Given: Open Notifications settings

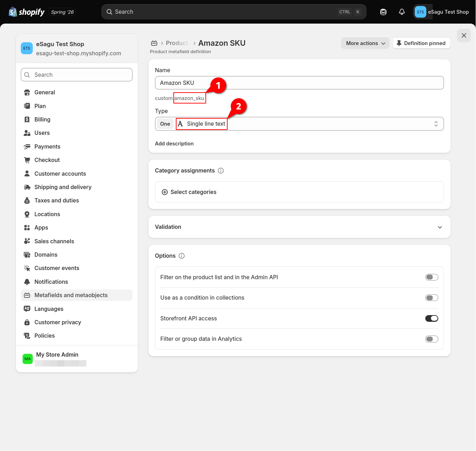Looking at the screenshot, I should [x=76, y=282].
